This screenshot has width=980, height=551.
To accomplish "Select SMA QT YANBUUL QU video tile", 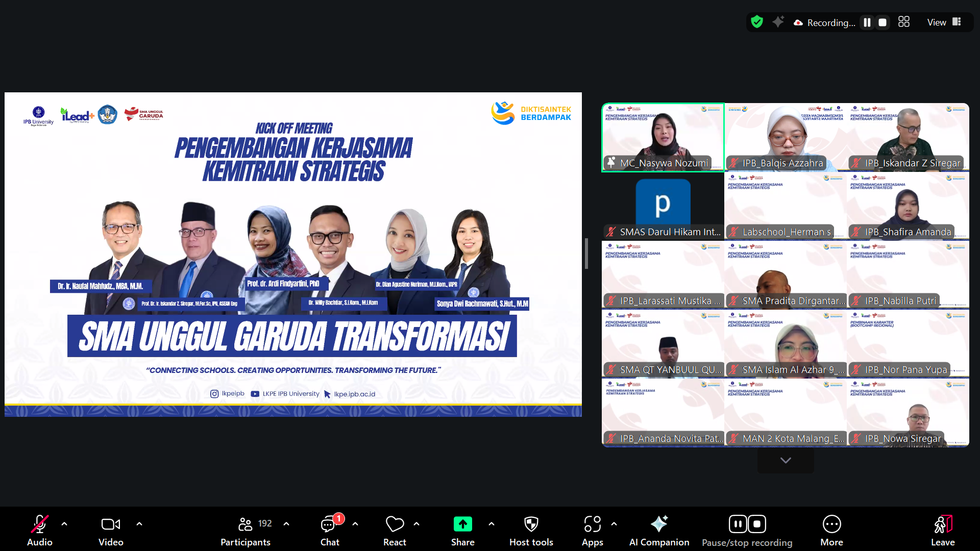I will pos(663,344).
